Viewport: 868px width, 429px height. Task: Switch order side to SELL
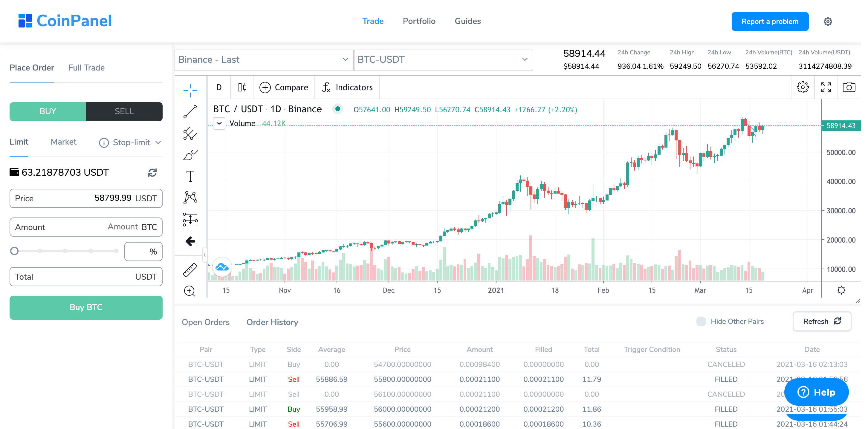(124, 111)
